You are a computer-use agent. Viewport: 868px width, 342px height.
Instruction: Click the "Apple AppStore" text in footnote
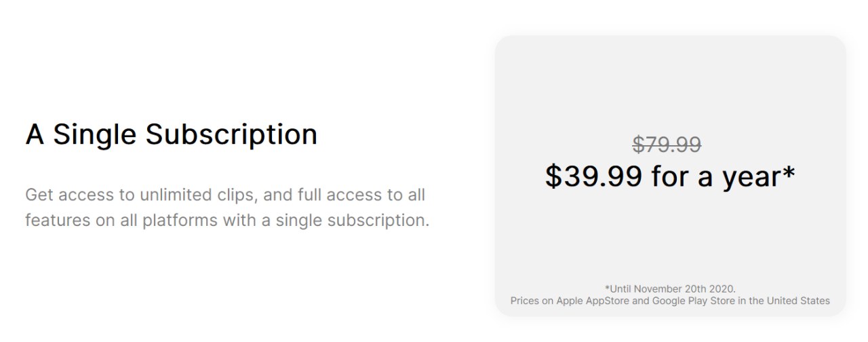tap(593, 301)
